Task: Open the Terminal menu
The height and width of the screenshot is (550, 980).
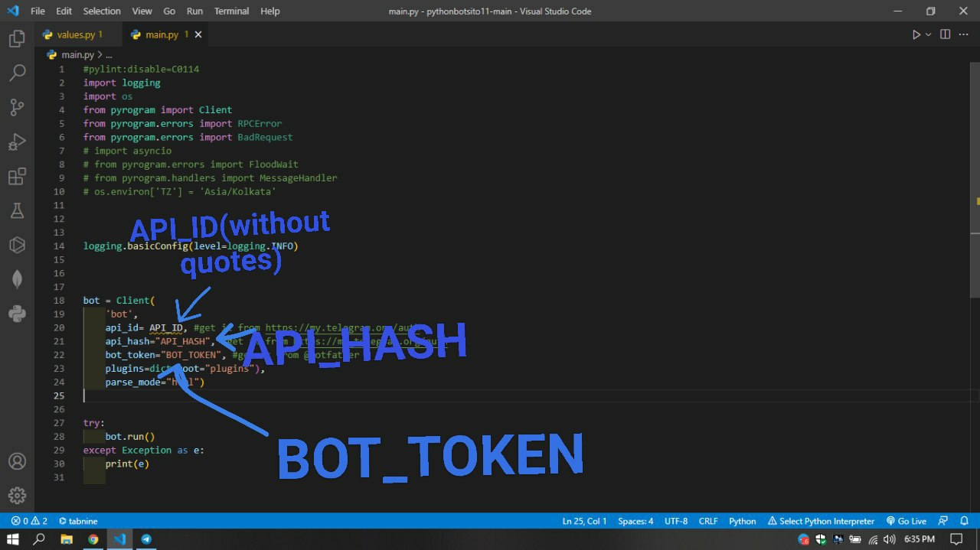Action: click(231, 11)
